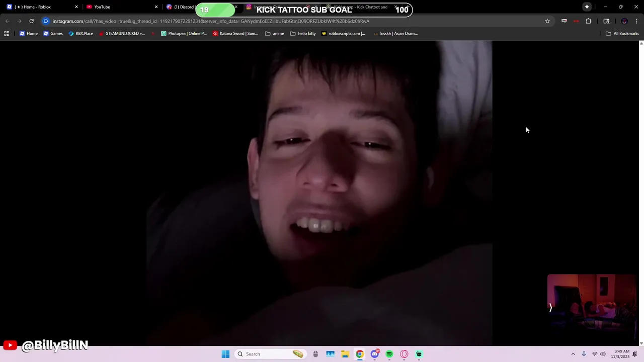
Task: Click the camera indicator in address bar
Action: tap(46, 21)
